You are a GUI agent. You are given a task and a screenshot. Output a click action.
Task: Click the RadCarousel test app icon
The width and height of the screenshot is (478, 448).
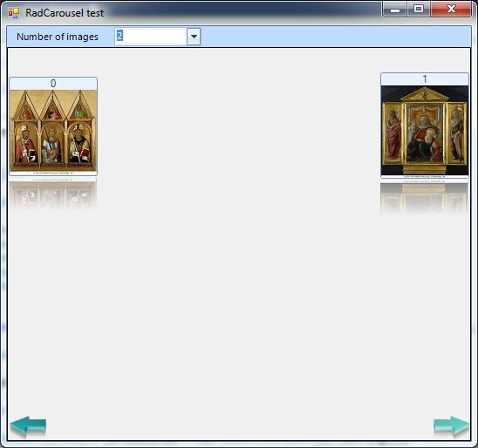(14, 13)
